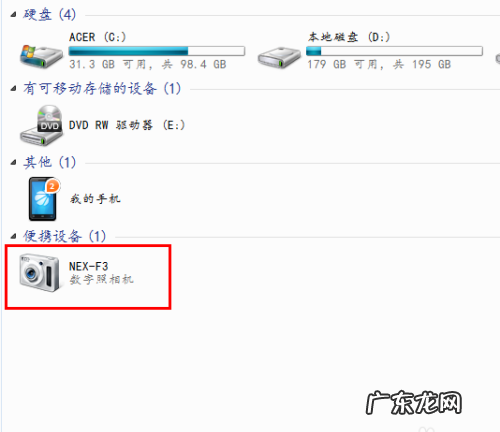This screenshot has height=432, width=500.
Task: Click the partially visible drive icon at right edge
Action: click(x=497, y=59)
